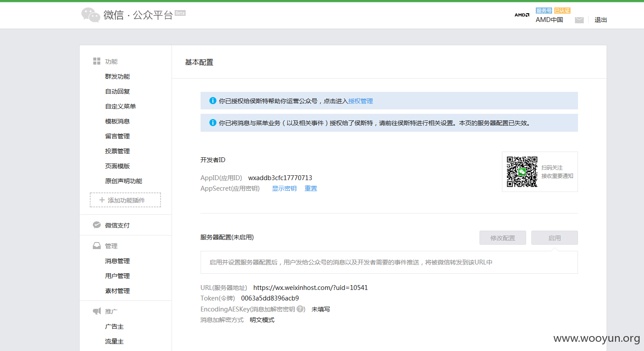Click the info icon in 授权管理 notice
This screenshot has height=351, width=644.
pyautogui.click(x=213, y=101)
